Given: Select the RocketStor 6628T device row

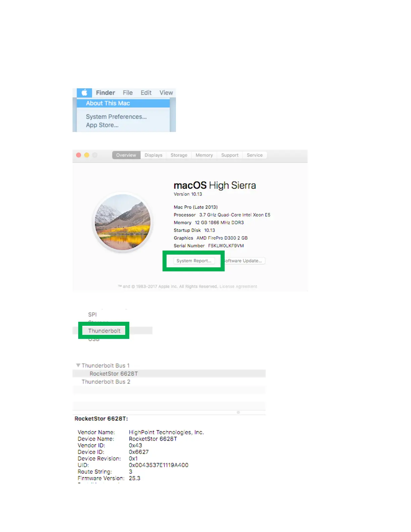Looking at the screenshot, I should [169, 373].
